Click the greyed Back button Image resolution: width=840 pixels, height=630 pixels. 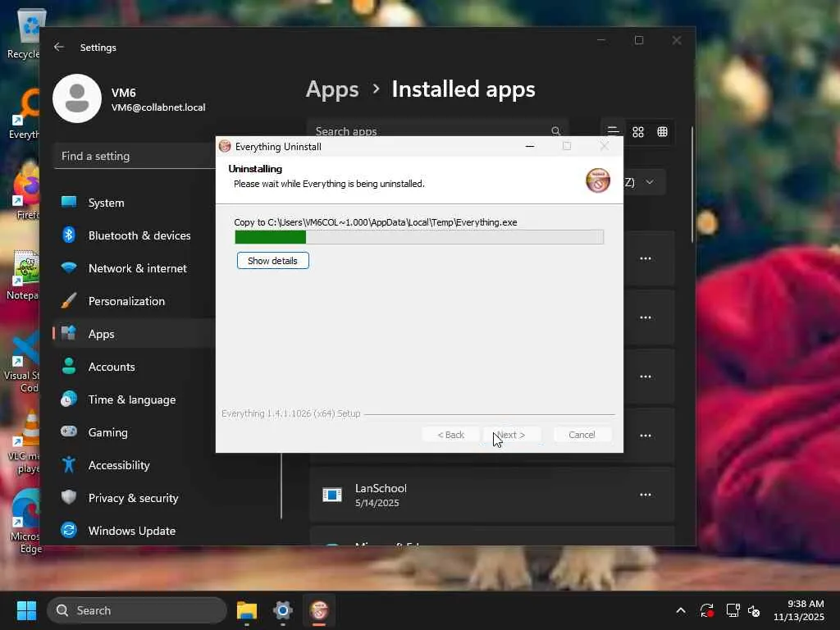(x=450, y=435)
